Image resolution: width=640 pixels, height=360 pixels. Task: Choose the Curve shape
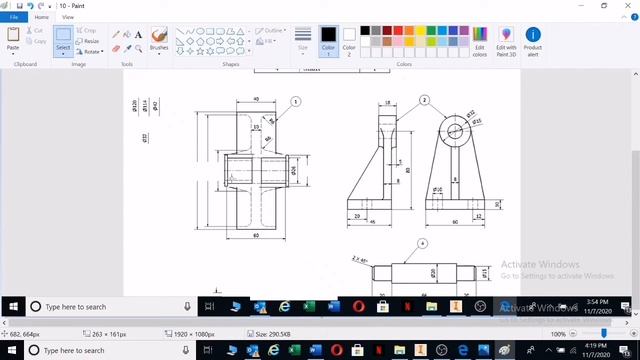(x=190, y=31)
